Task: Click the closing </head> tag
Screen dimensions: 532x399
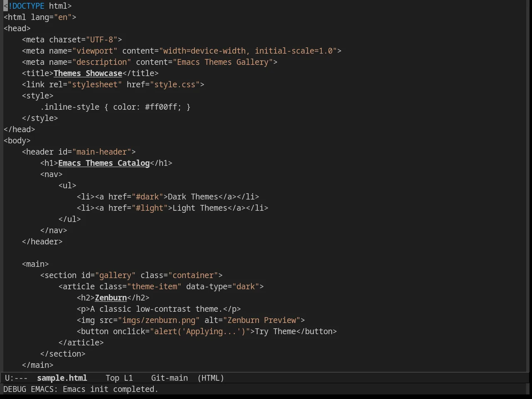Action: click(x=19, y=129)
